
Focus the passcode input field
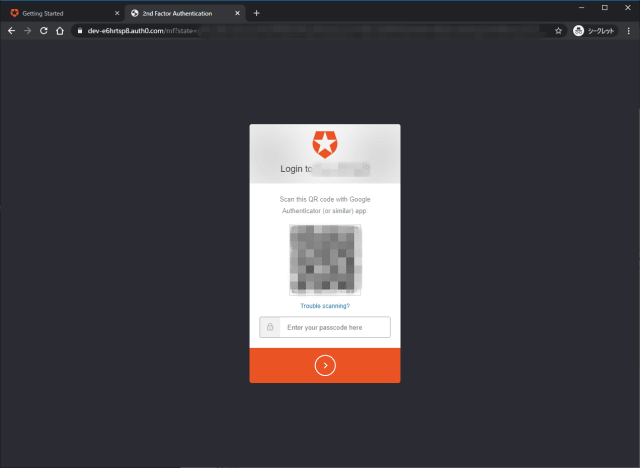click(325, 327)
